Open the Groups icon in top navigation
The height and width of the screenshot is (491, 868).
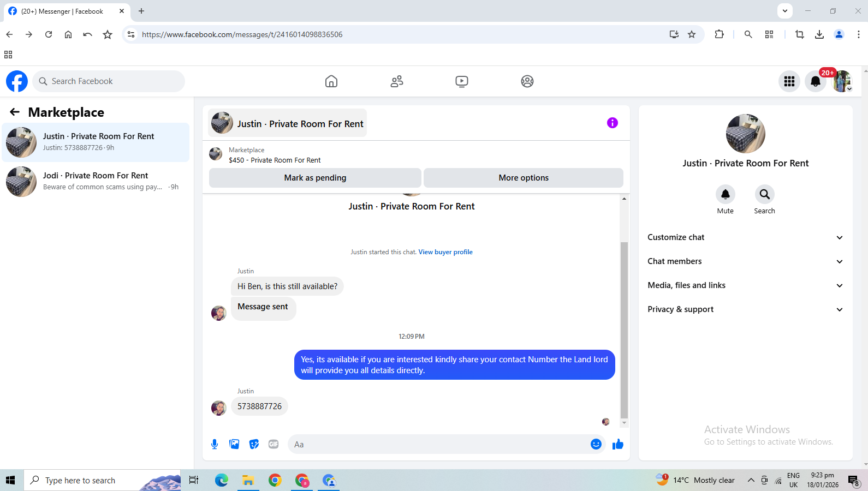[x=527, y=81]
